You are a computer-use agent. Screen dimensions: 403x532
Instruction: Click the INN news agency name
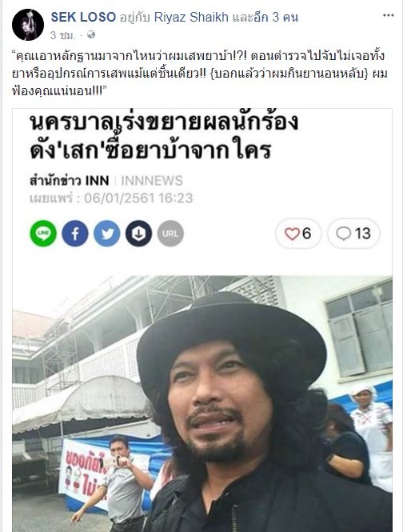pyautogui.click(x=70, y=181)
